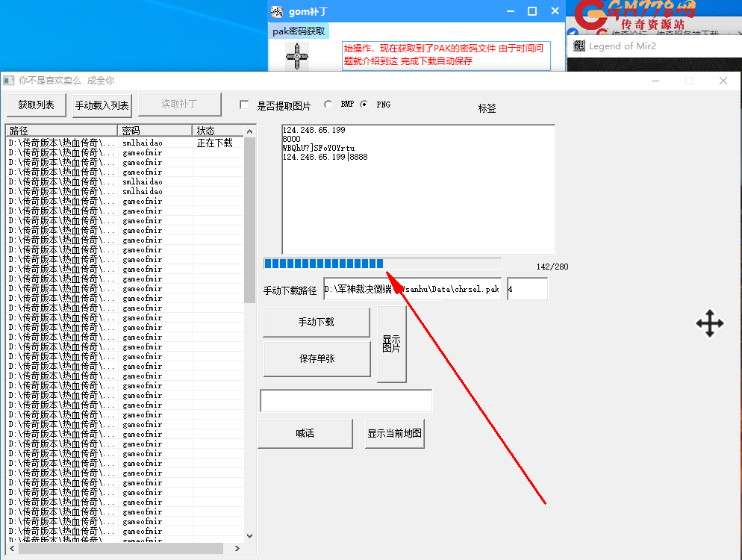Select the PNG radio option

364,105
